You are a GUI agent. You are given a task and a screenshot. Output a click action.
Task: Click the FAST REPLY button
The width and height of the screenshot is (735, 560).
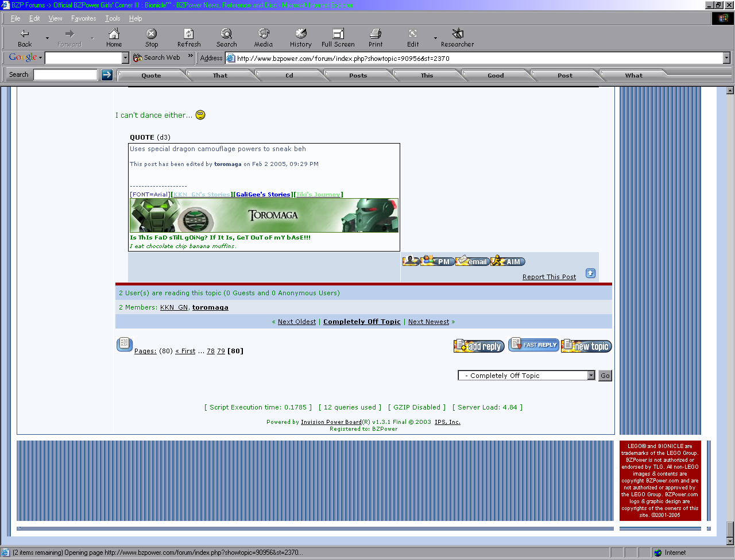point(533,345)
